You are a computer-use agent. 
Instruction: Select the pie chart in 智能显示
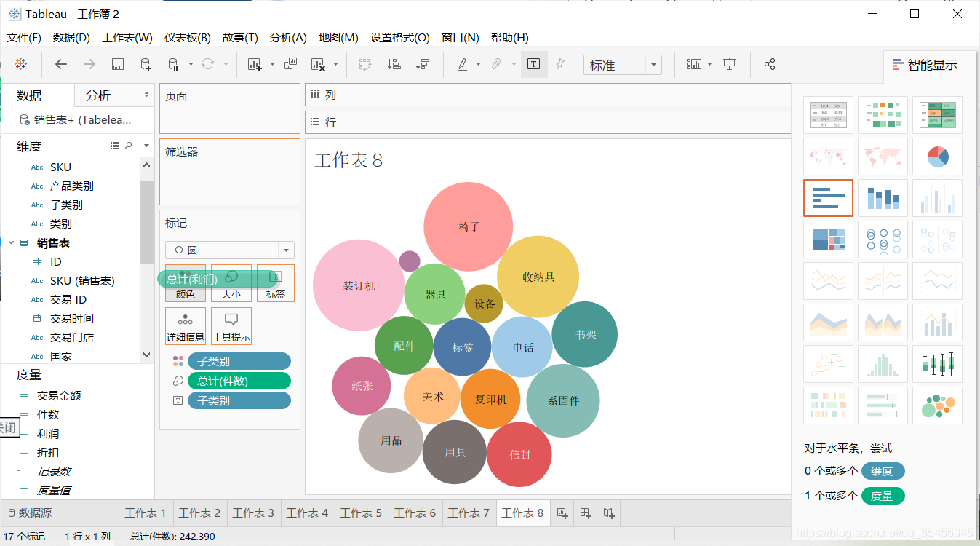coord(938,157)
